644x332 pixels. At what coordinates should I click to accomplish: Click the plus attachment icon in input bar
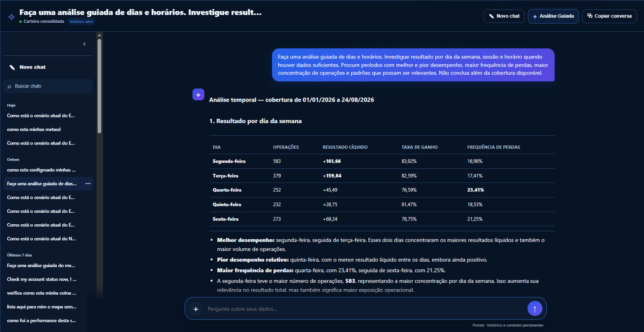196,309
